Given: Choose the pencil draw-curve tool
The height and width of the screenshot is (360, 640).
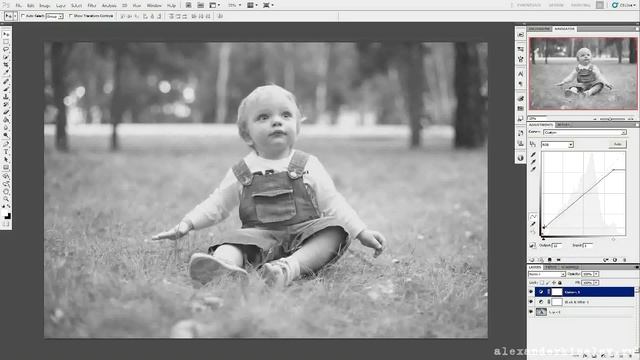Looking at the screenshot, I should (533, 224).
